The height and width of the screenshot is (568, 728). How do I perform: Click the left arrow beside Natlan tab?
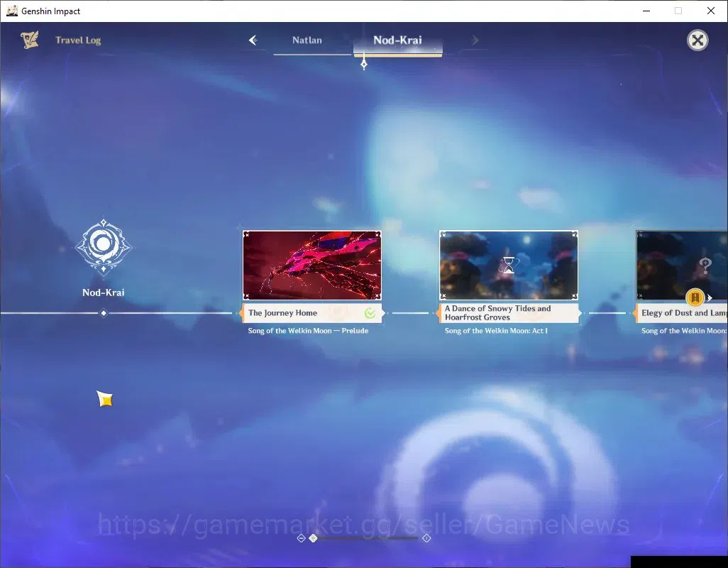[x=253, y=40]
